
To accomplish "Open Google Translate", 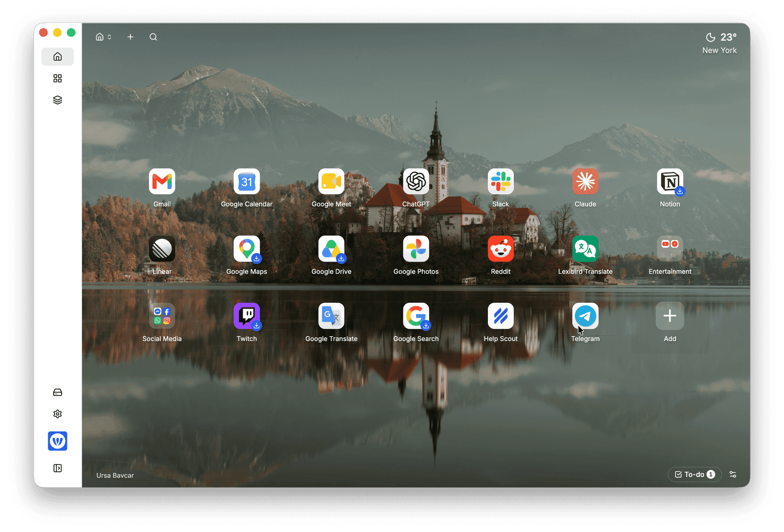I will (331, 316).
